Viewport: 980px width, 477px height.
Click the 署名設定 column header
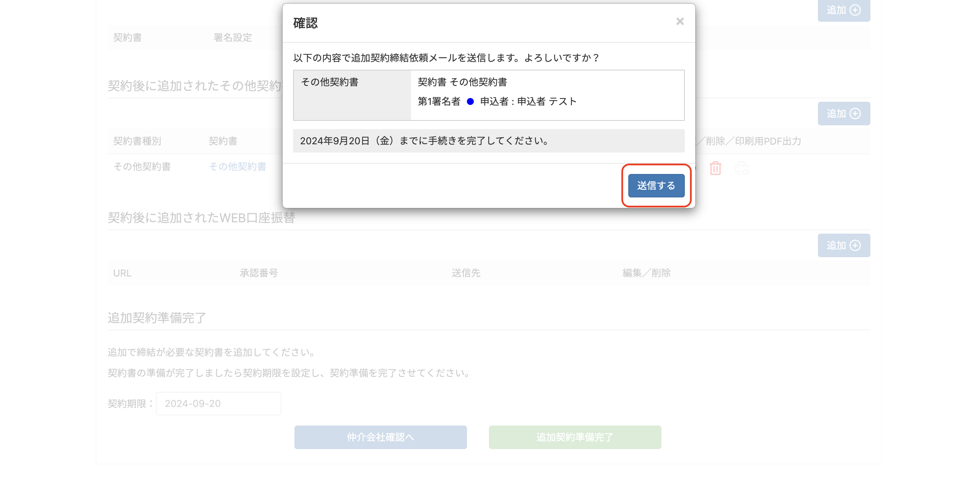(x=232, y=37)
